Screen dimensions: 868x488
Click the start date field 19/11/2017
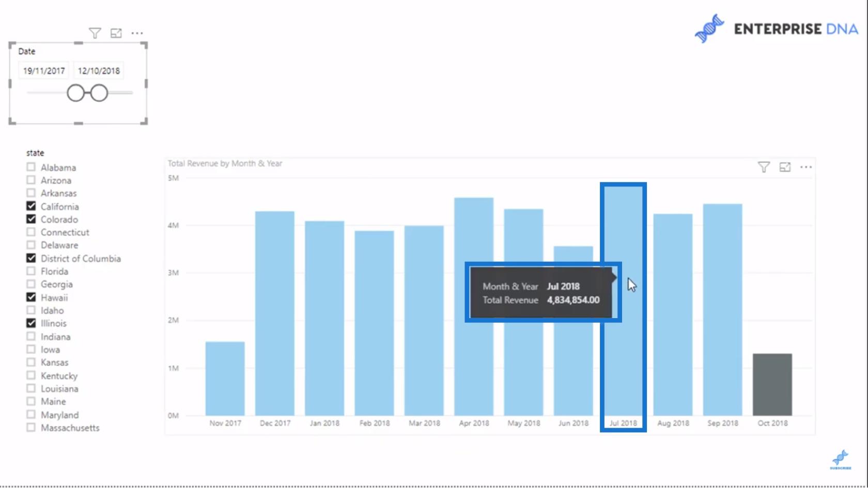(44, 71)
